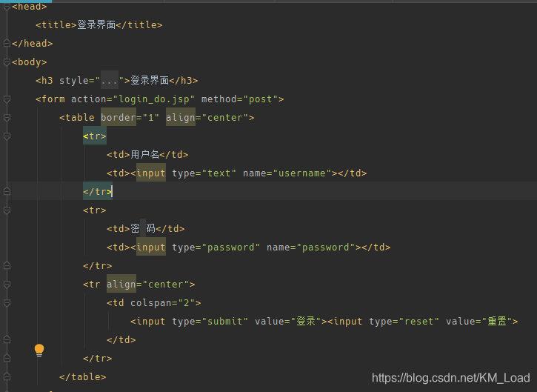This screenshot has width=537, height=392.
Task: Click the name="password" attribute value
Action: click(326, 247)
